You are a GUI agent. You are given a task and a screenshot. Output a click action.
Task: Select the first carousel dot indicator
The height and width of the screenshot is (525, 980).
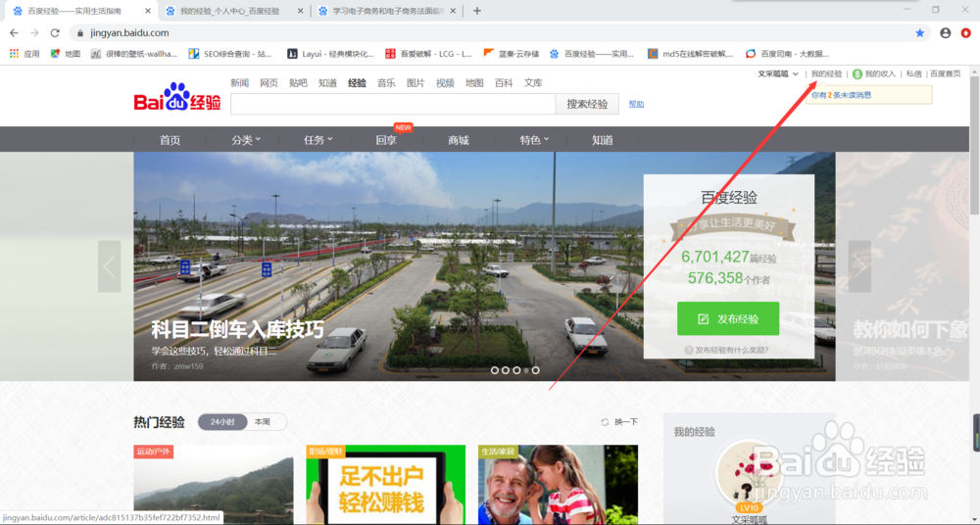[494, 370]
